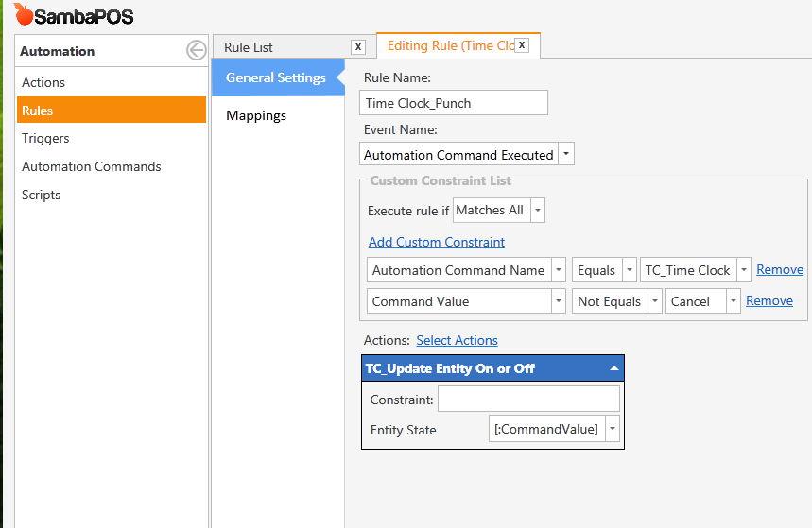Open Actions in the Automation menu
This screenshot has height=528, width=812.
pyautogui.click(x=43, y=82)
